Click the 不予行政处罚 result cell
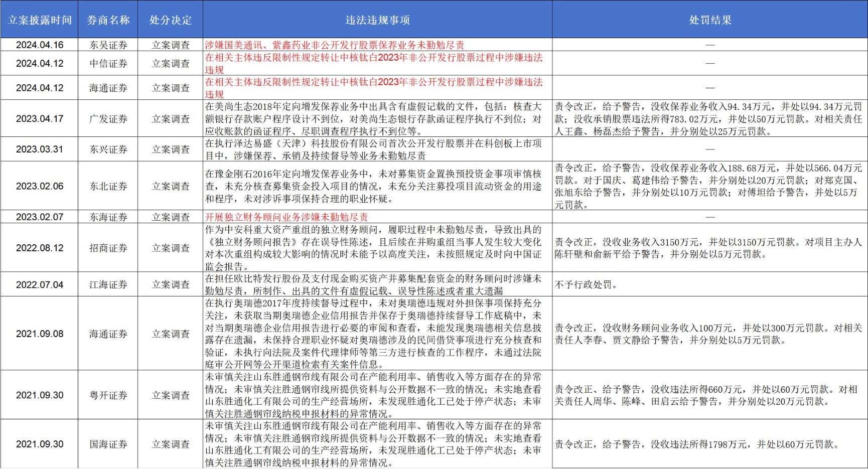Viewport: 868px width, 469px height. [710, 284]
